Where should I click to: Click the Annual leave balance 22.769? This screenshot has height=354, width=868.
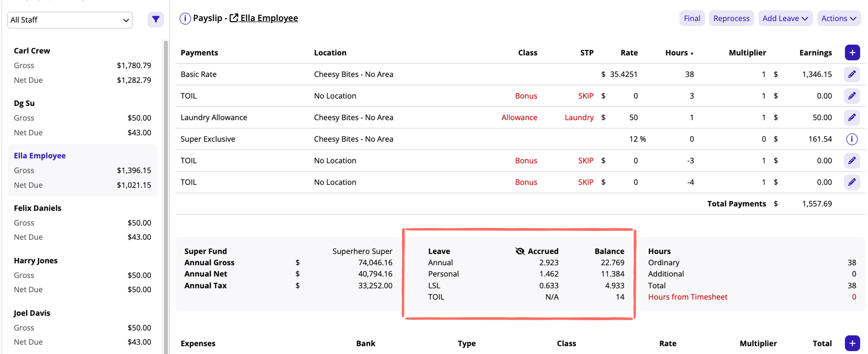(x=612, y=262)
